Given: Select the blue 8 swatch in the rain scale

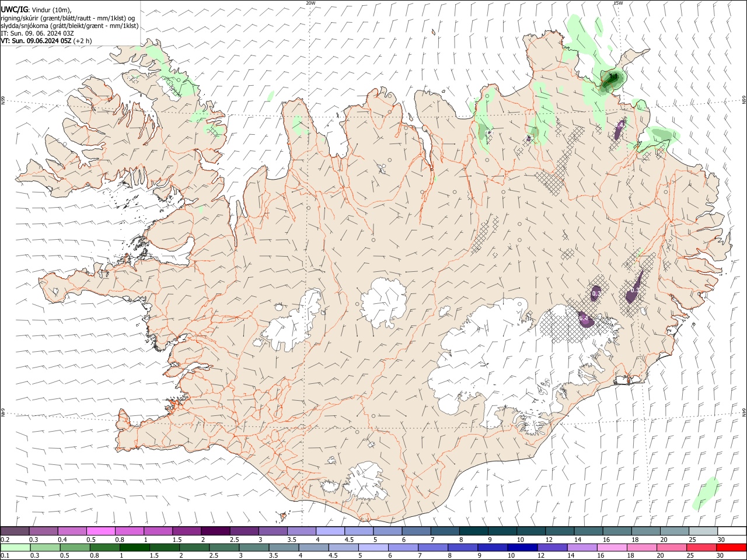Looking at the screenshot, I should [463, 548].
